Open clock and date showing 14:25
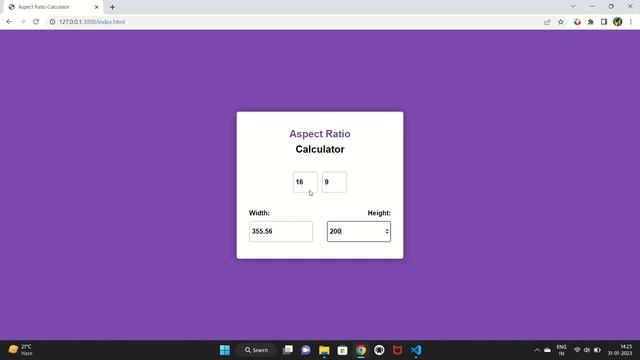The height and width of the screenshot is (360, 640). point(620,350)
